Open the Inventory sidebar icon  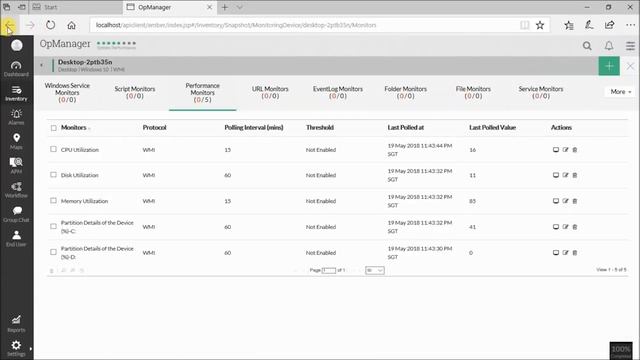pyautogui.click(x=16, y=93)
